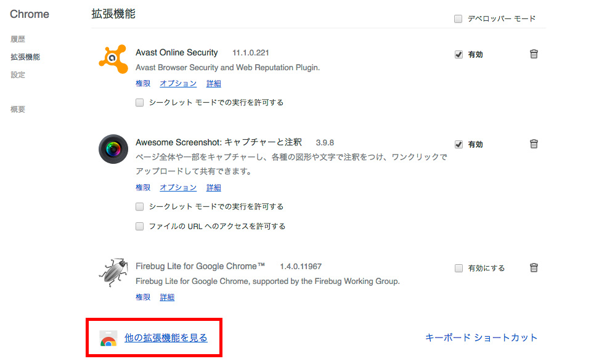Open オプション for Awesome Screenshot

click(x=178, y=187)
